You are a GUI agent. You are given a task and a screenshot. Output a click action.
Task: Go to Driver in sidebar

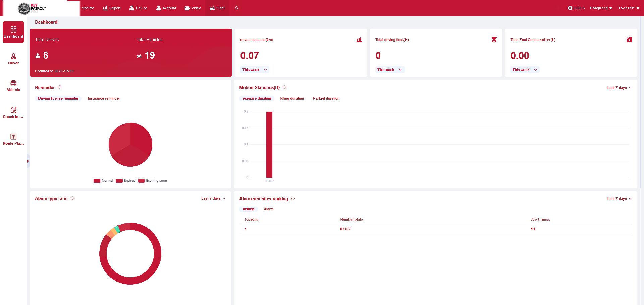(13, 59)
